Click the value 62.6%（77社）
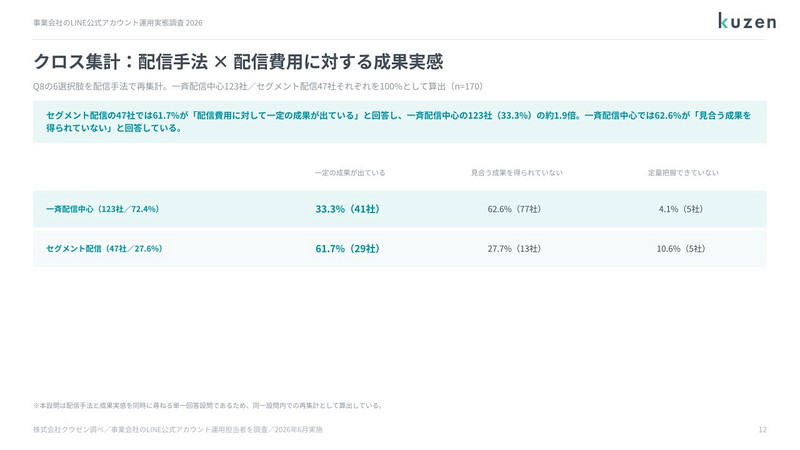Image resolution: width=800 pixels, height=450 pixels. point(514,209)
